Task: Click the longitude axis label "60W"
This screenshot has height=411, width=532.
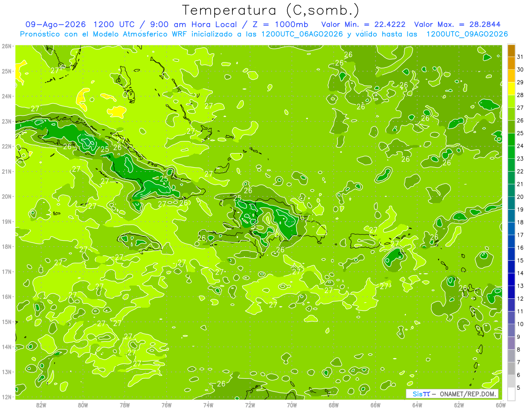Action: point(501,405)
